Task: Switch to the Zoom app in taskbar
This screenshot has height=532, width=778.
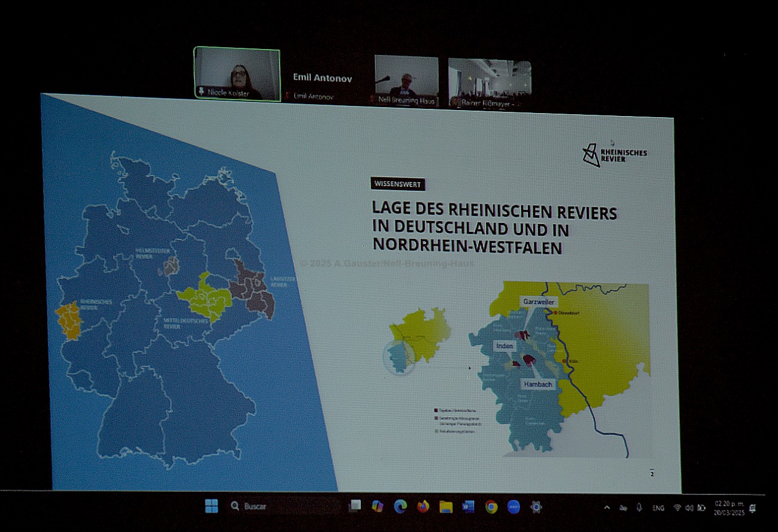Action: [x=513, y=507]
